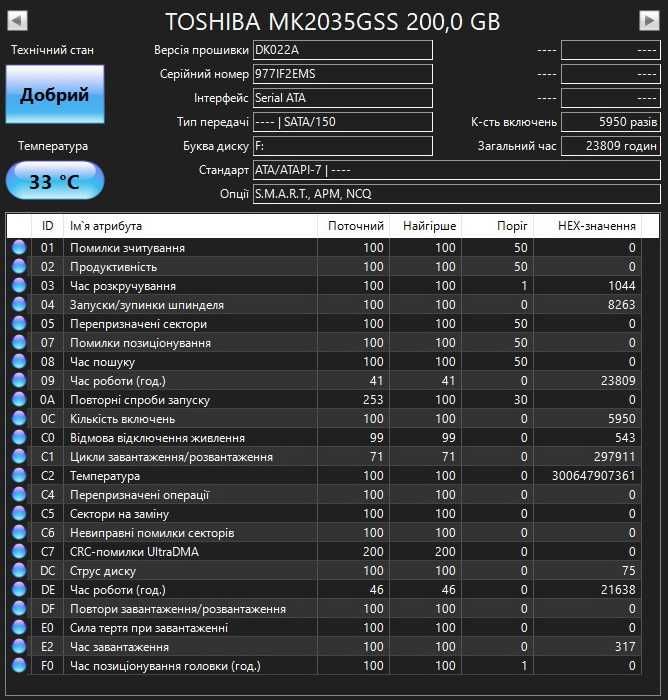This screenshot has width=668, height=700.
Task: Select the Сила тертя при завантаженні name
Action: pos(149,628)
